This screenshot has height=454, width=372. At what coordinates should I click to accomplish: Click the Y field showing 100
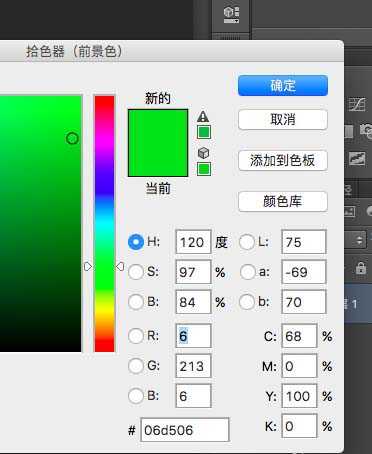click(x=299, y=396)
